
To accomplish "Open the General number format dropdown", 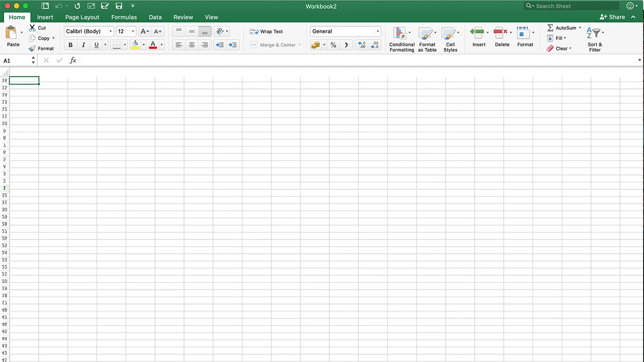I will [x=345, y=31].
